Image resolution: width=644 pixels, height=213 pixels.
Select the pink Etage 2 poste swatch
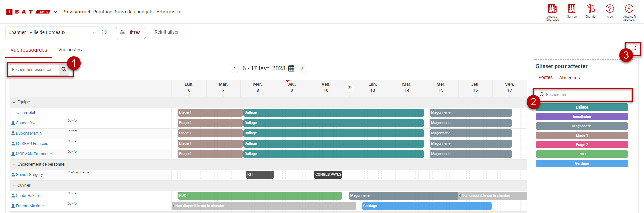[x=582, y=145]
